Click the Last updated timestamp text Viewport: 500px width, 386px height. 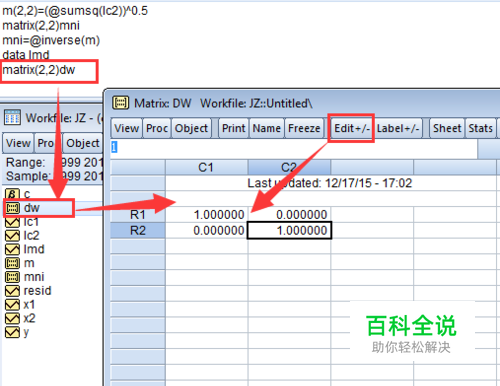pos(330,183)
